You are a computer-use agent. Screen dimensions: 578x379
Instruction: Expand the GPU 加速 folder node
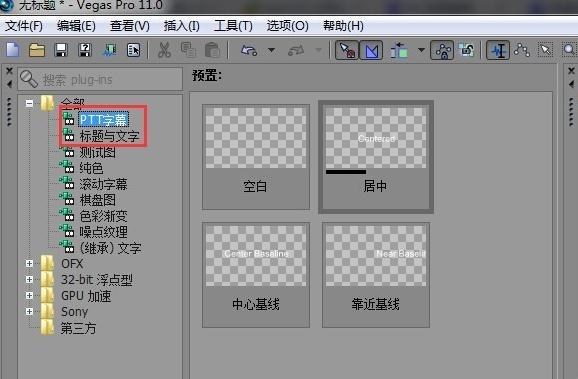pos(29,296)
